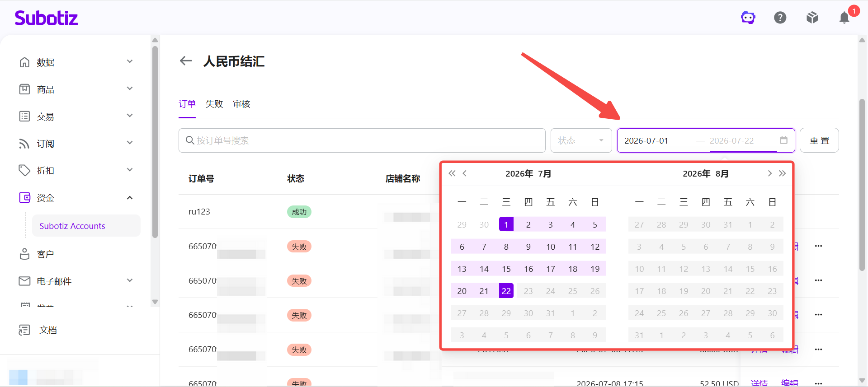Select July 13 in the calendar
The image size is (868, 387).
(x=462, y=269)
